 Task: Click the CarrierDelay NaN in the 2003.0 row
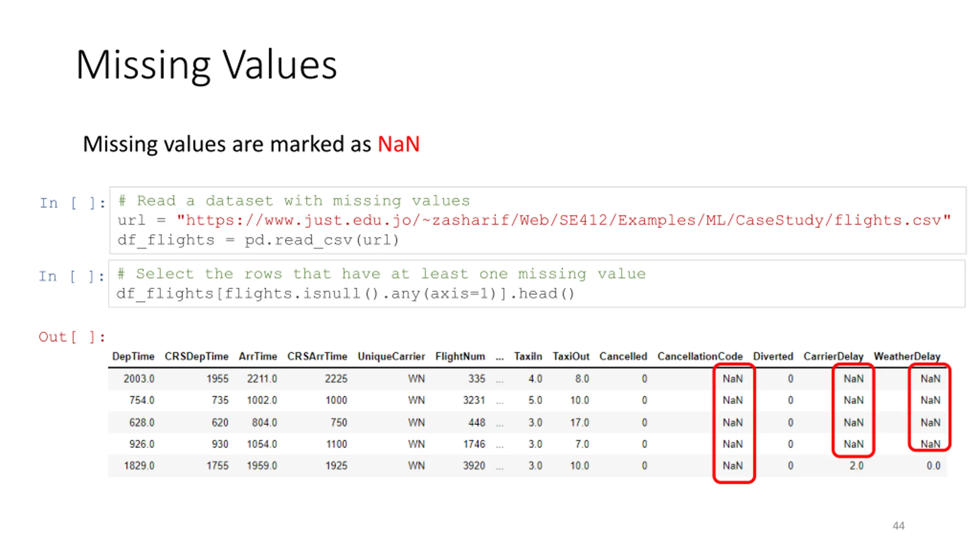coord(853,378)
